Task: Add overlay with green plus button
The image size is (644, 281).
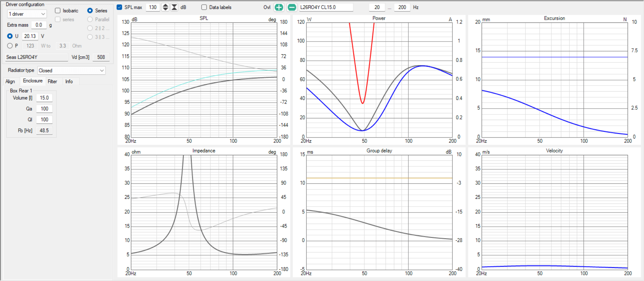Action: coord(279,7)
